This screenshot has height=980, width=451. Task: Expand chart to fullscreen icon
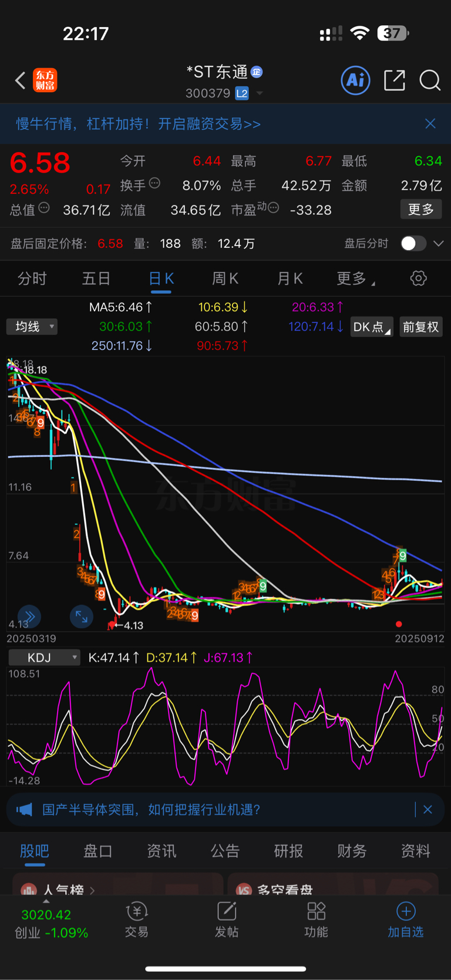81,617
